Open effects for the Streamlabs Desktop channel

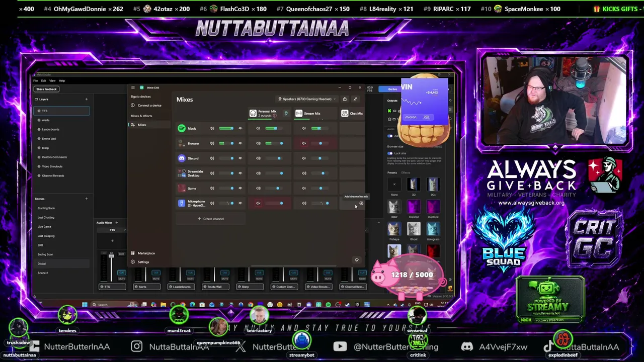pyautogui.click(x=240, y=173)
